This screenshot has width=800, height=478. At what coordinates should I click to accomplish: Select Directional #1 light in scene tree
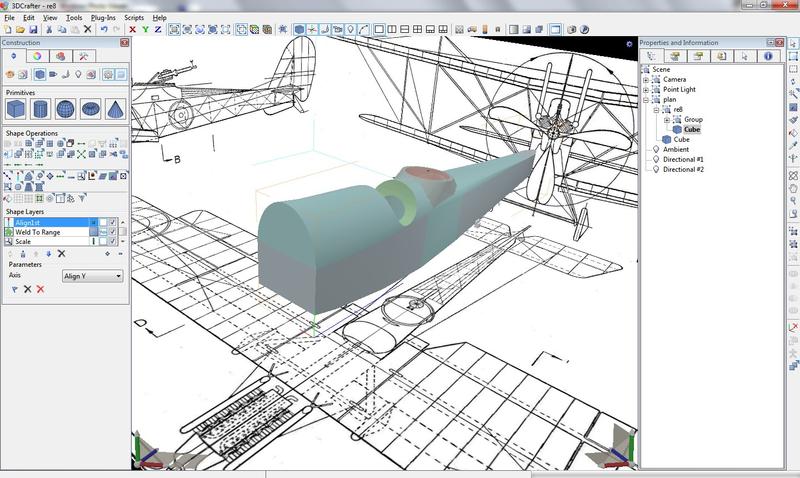[684, 159]
